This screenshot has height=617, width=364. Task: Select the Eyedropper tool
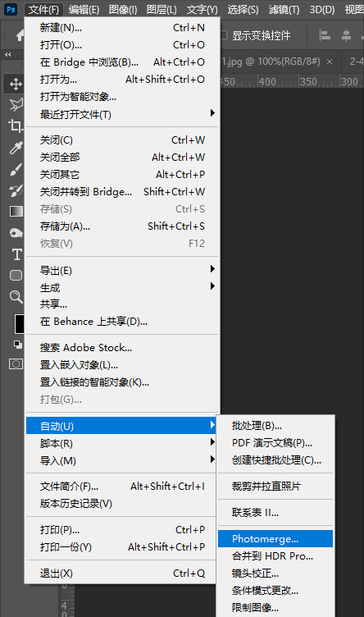[16, 148]
